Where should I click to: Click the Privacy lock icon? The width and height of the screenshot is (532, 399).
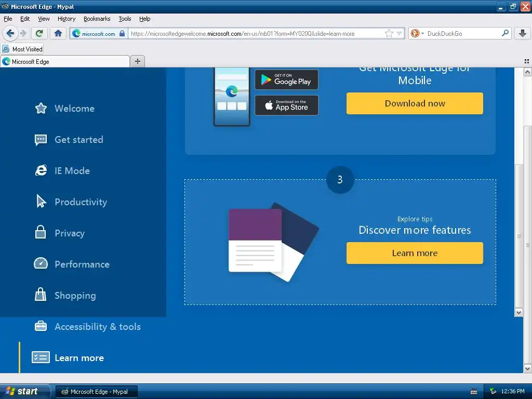pos(41,232)
